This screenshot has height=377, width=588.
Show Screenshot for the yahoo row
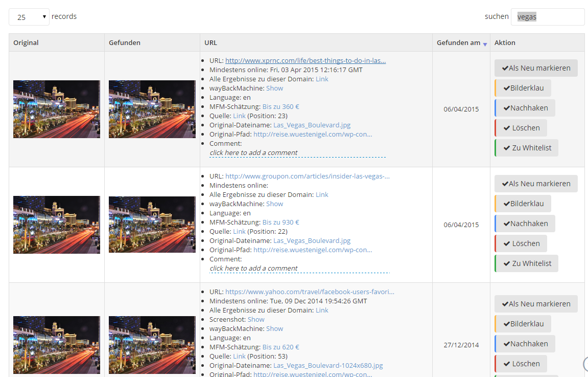point(256,320)
